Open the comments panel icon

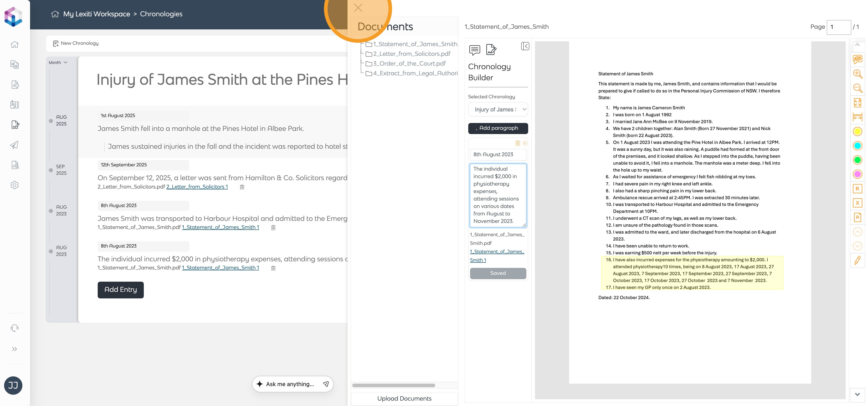(x=474, y=50)
